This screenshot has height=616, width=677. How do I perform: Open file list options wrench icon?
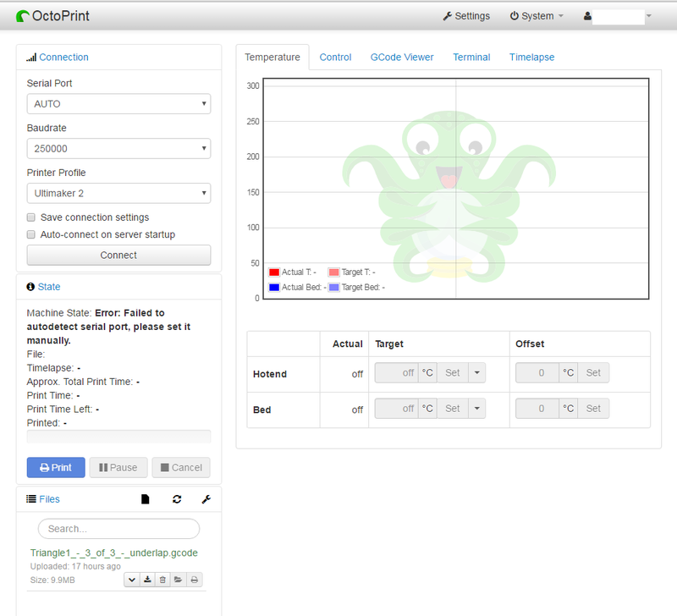(206, 499)
